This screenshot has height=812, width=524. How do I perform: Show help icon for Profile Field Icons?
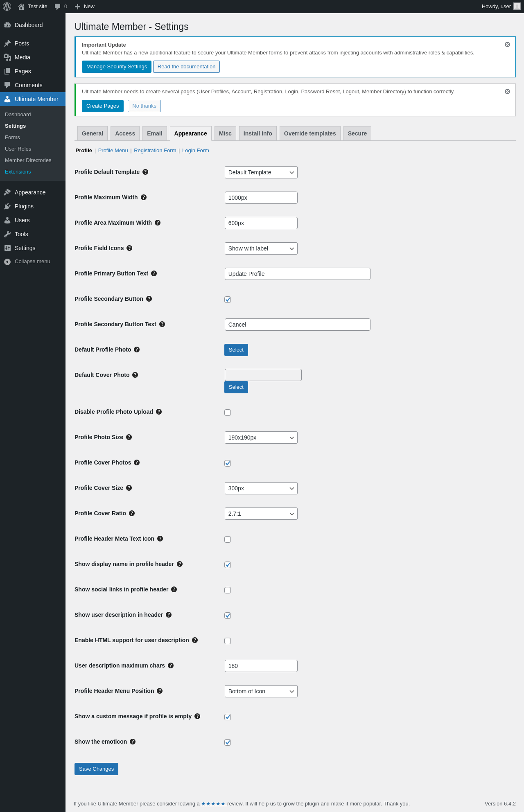click(129, 248)
